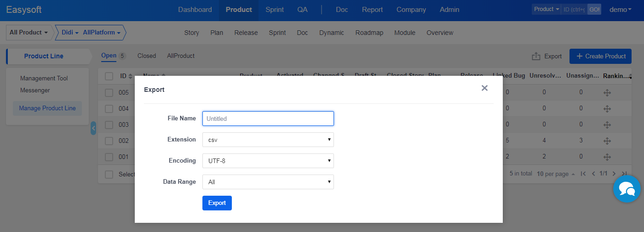Go to next page arrow in pagination
Image resolution: width=644 pixels, height=232 pixels.
coord(614,174)
